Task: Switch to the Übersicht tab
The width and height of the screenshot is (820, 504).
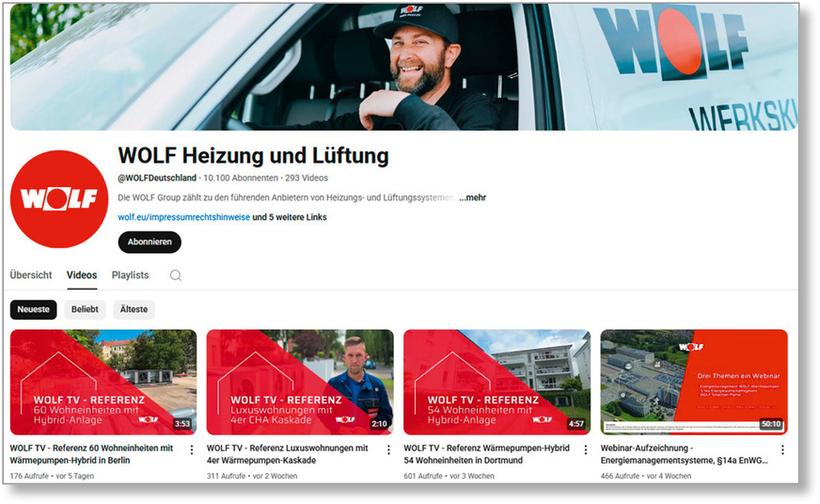Action: (x=31, y=275)
